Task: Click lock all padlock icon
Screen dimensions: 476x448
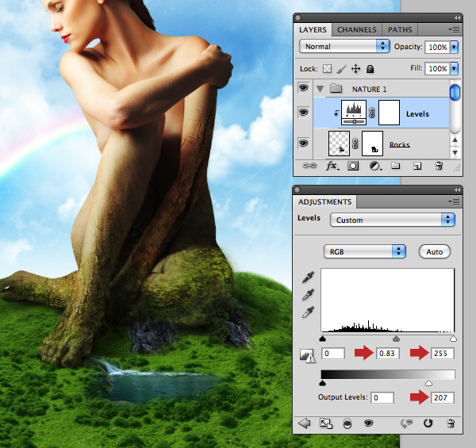Action: [x=370, y=69]
